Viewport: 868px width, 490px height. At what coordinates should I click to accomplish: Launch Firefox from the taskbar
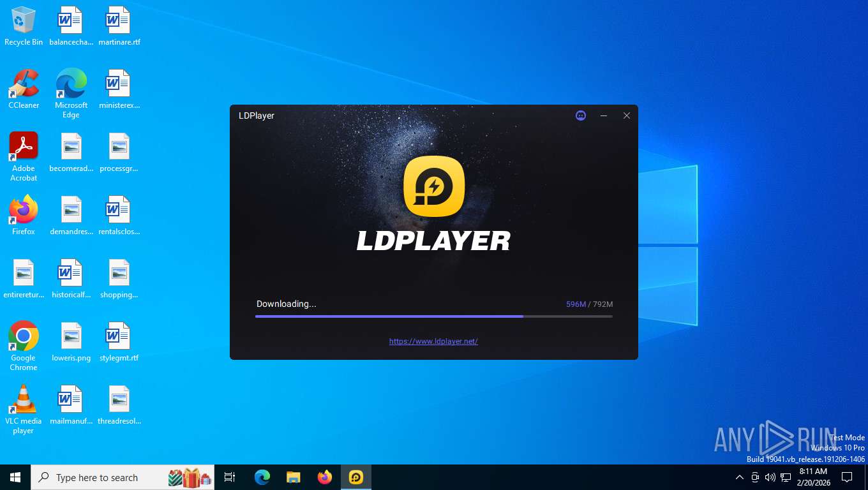(325, 477)
